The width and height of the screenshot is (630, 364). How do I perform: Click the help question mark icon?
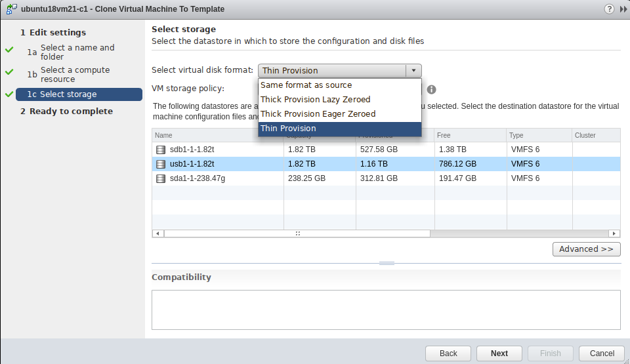click(610, 9)
